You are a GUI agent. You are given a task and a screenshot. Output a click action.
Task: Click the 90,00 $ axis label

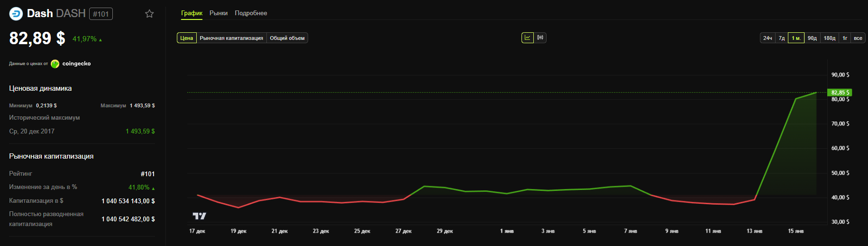(x=841, y=75)
